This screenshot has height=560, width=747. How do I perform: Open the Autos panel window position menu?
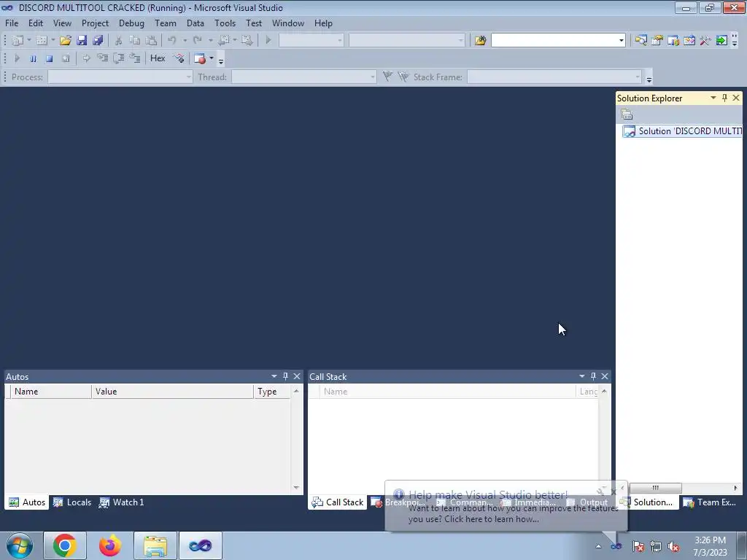[x=274, y=376]
